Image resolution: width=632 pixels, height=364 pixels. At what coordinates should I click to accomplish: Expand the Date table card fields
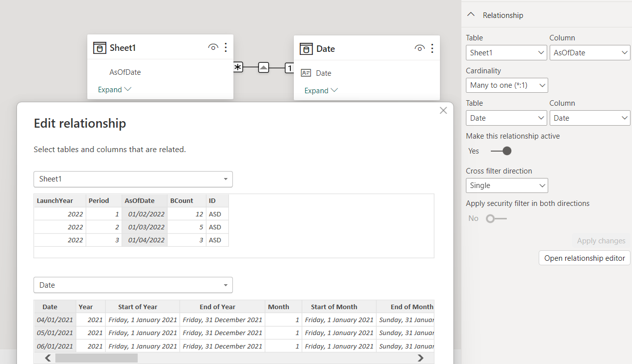tap(321, 91)
